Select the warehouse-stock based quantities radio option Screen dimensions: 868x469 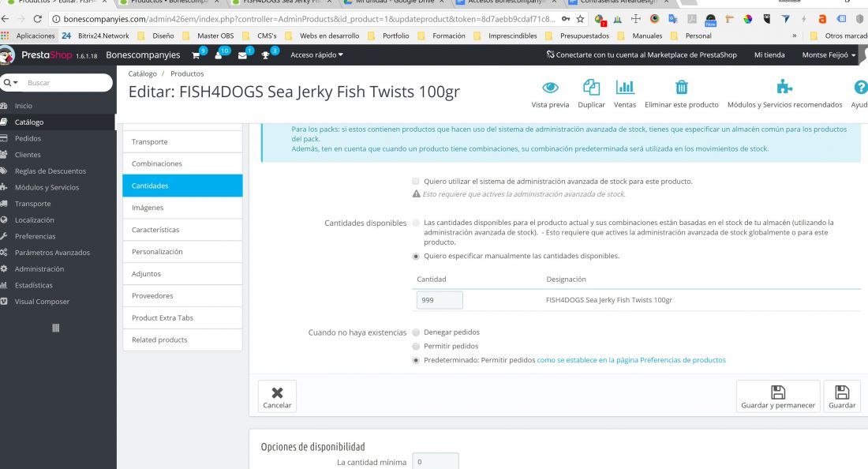pyautogui.click(x=416, y=223)
